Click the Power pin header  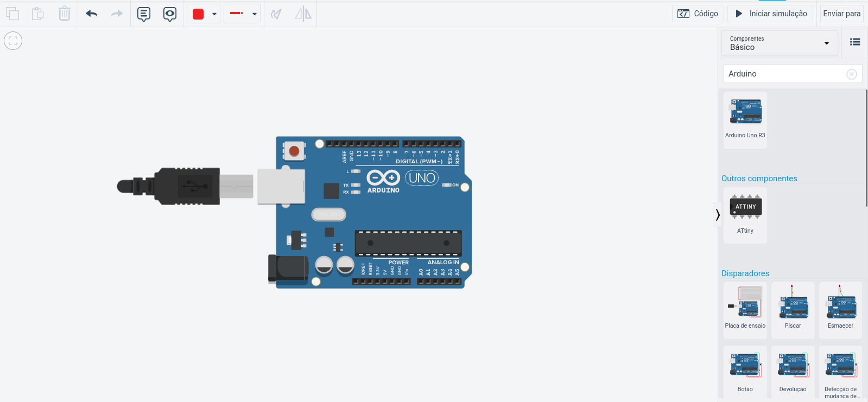[381, 281]
